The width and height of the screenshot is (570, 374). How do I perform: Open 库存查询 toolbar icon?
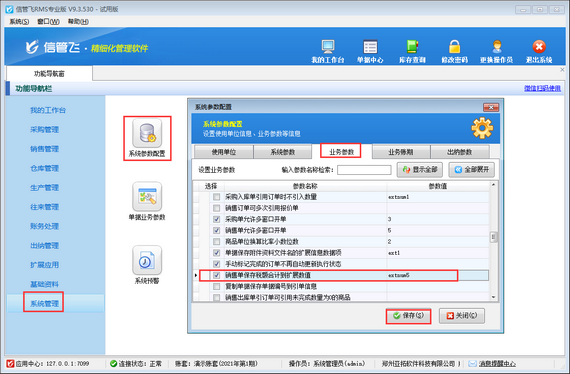(x=412, y=47)
